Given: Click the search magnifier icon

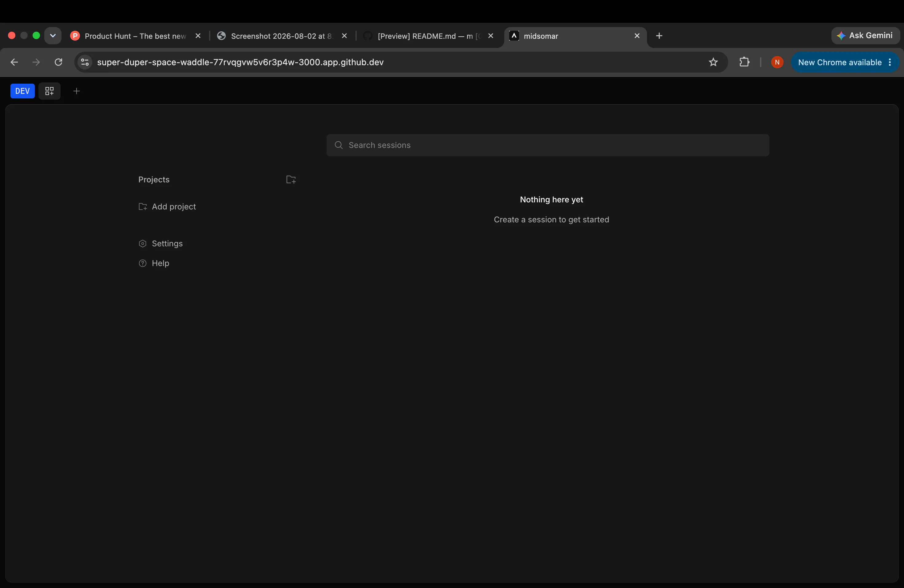Looking at the screenshot, I should point(339,145).
